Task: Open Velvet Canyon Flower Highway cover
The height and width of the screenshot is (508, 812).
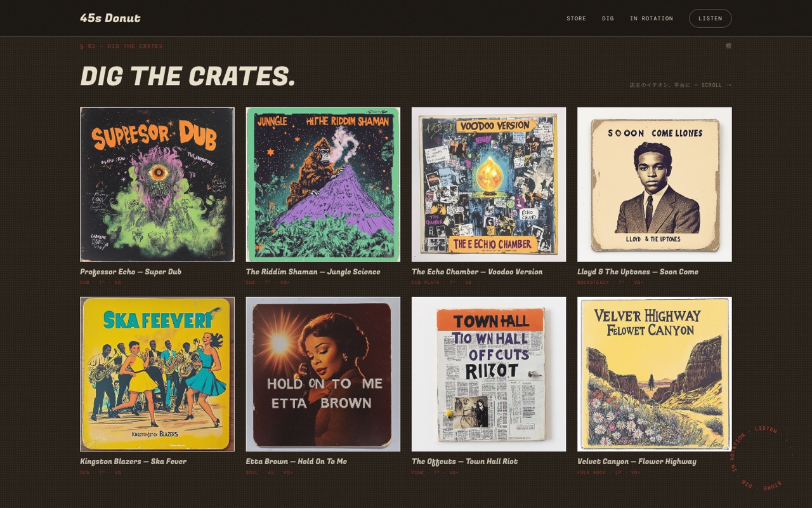Action: tap(655, 374)
